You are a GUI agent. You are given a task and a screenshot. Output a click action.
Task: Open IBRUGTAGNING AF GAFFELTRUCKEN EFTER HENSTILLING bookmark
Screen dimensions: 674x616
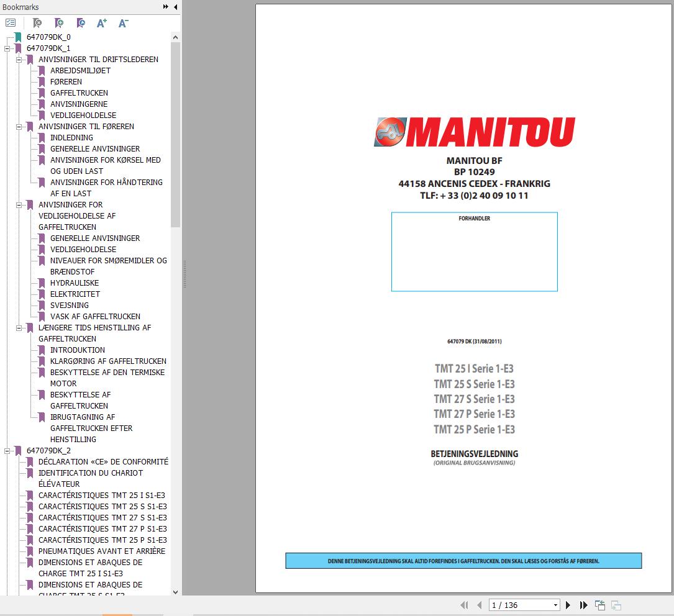click(91, 428)
